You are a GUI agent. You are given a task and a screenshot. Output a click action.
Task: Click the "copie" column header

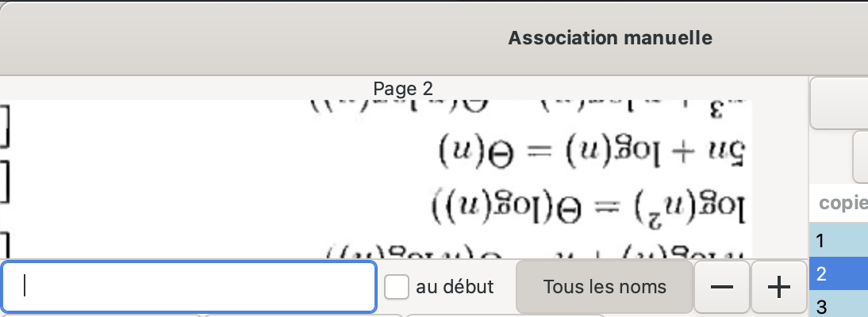pos(843,203)
